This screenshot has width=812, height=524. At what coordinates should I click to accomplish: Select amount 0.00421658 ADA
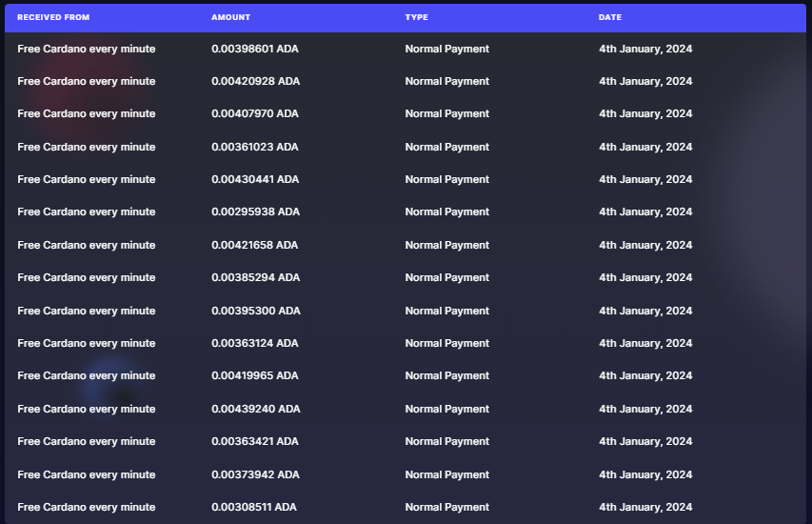(x=255, y=245)
